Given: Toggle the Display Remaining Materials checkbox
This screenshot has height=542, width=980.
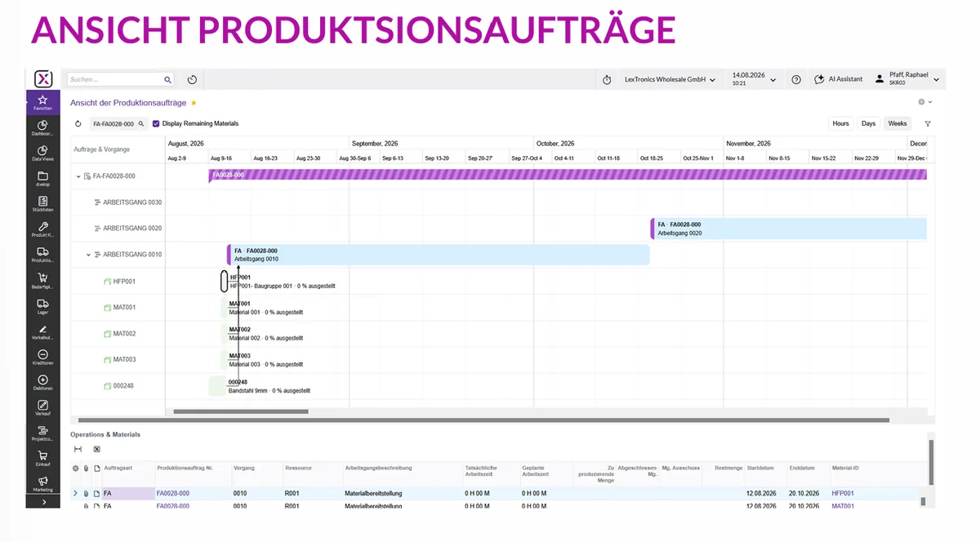Looking at the screenshot, I should 156,124.
